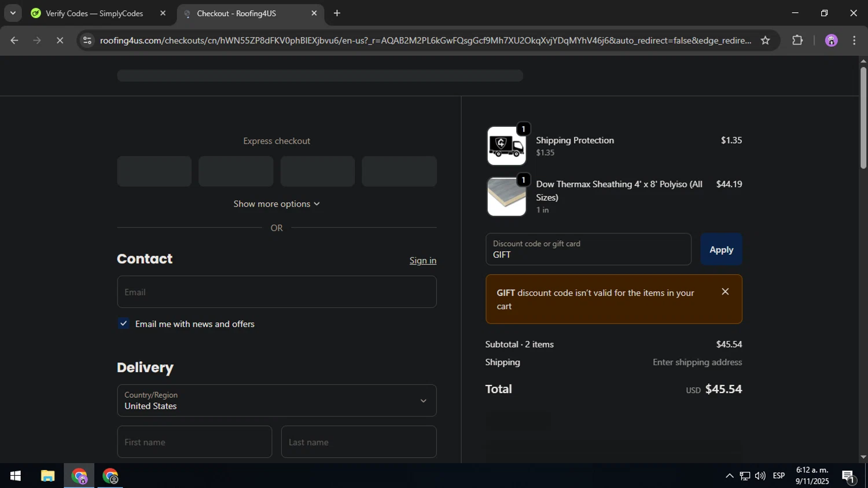Click the Shipping Protection item name
The width and height of the screenshot is (868, 488).
575,140
